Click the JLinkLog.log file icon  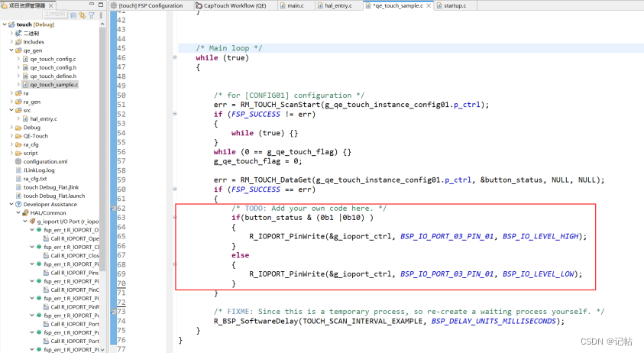pyautogui.click(x=18, y=170)
